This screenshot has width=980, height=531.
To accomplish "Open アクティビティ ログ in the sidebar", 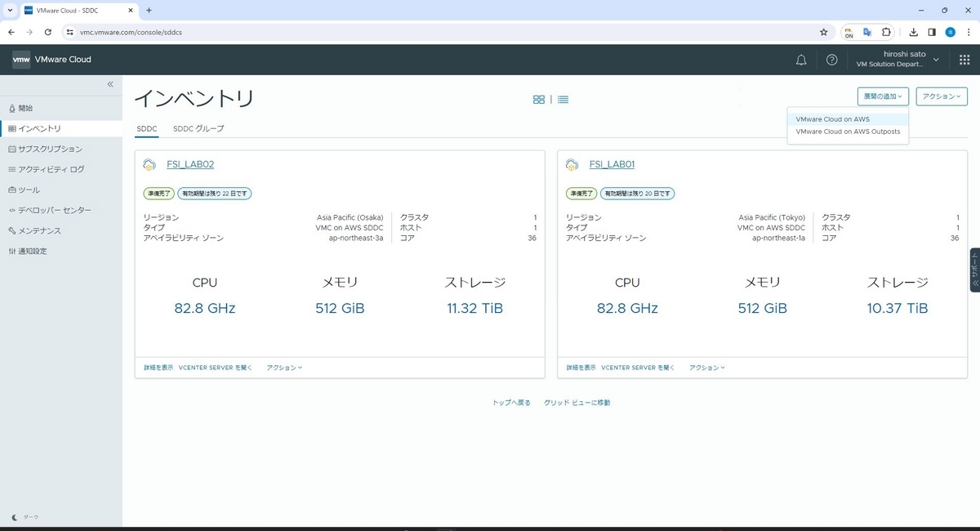I will tap(61, 169).
